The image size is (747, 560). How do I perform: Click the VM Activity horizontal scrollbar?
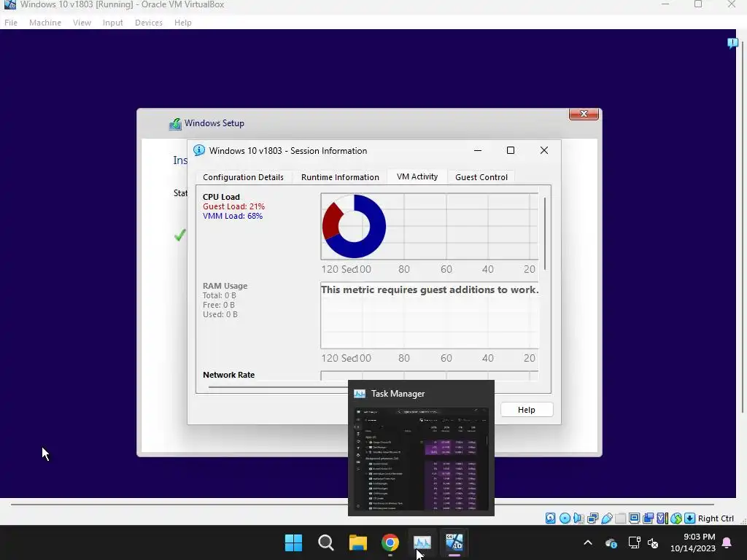(x=278, y=387)
